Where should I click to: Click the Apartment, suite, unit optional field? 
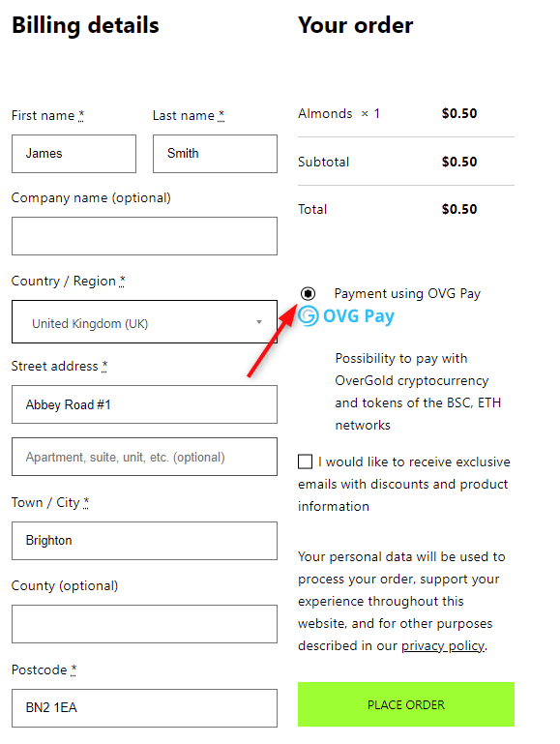click(x=145, y=457)
